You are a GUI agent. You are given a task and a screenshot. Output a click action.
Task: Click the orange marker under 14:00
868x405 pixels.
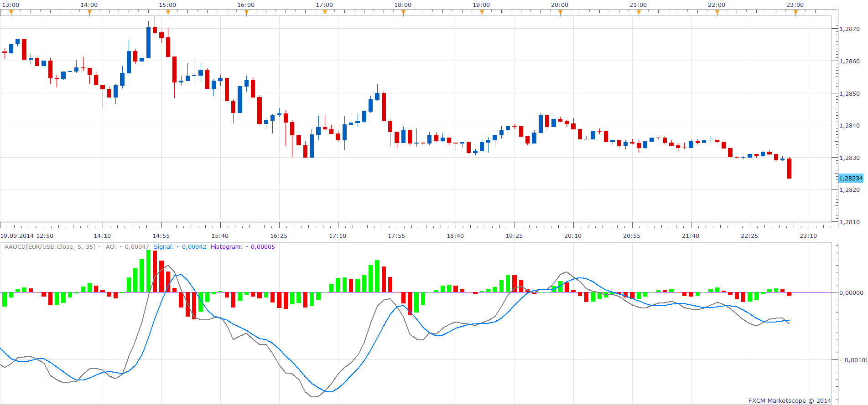coord(89,13)
